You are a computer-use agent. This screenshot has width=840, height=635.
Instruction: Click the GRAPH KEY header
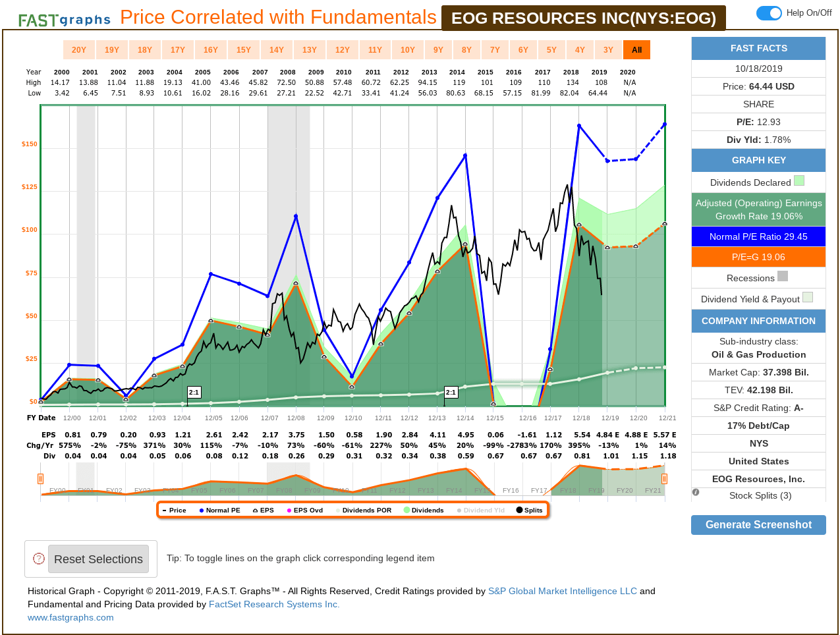[758, 160]
